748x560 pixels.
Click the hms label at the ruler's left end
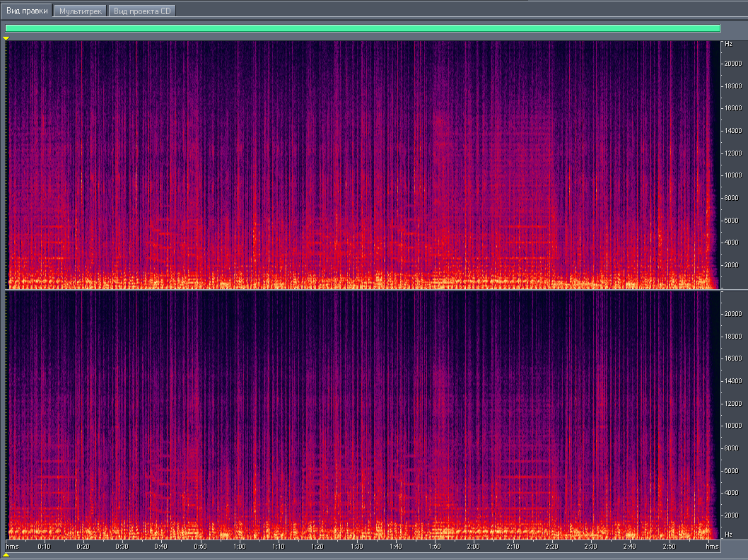click(12, 547)
